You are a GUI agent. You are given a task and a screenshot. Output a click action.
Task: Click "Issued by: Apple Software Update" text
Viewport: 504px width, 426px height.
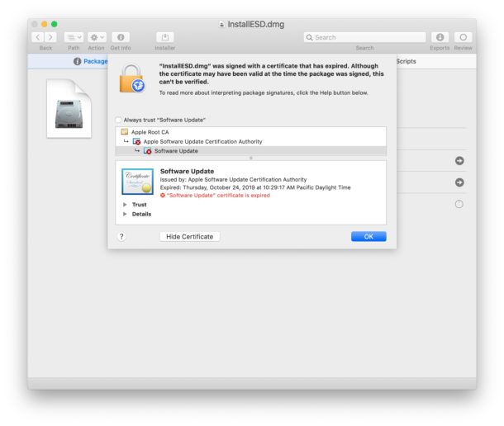point(204,180)
